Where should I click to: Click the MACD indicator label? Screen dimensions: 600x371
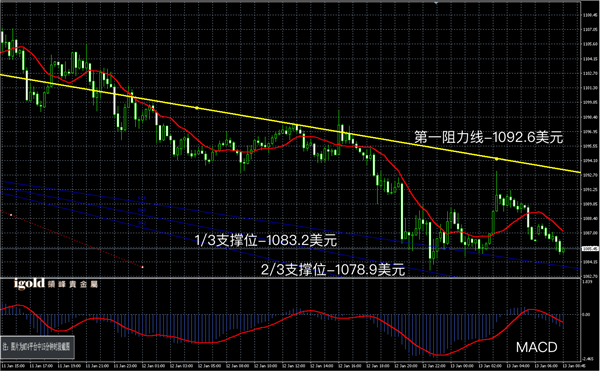pyautogui.click(x=536, y=347)
